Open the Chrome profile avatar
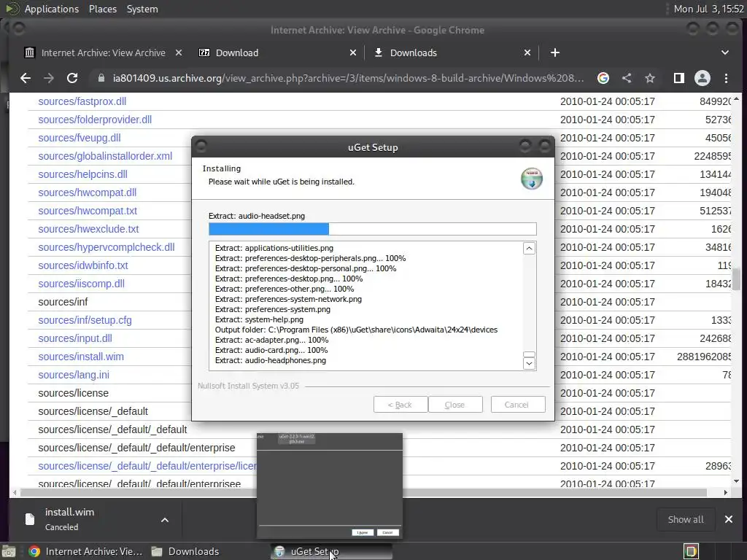Viewport: 747px width, 560px height. tap(703, 78)
